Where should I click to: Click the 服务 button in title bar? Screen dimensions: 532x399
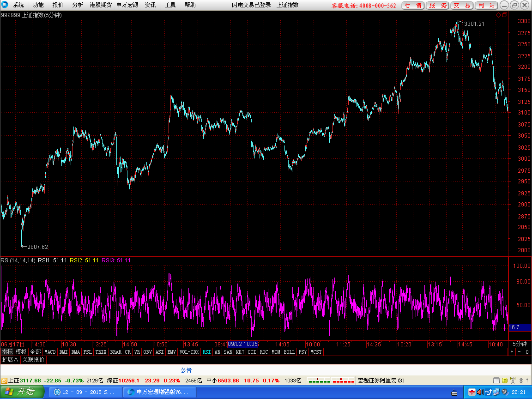tap(438, 6)
